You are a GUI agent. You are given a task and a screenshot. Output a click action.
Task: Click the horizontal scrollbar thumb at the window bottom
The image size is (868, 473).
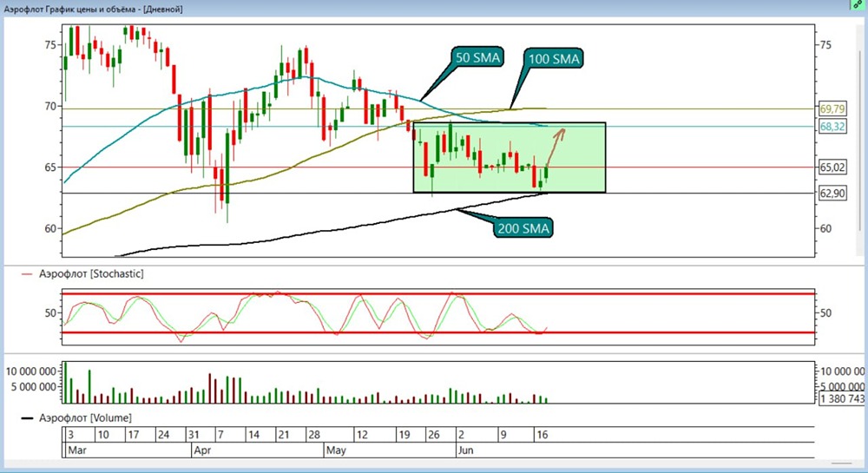click(x=841, y=463)
